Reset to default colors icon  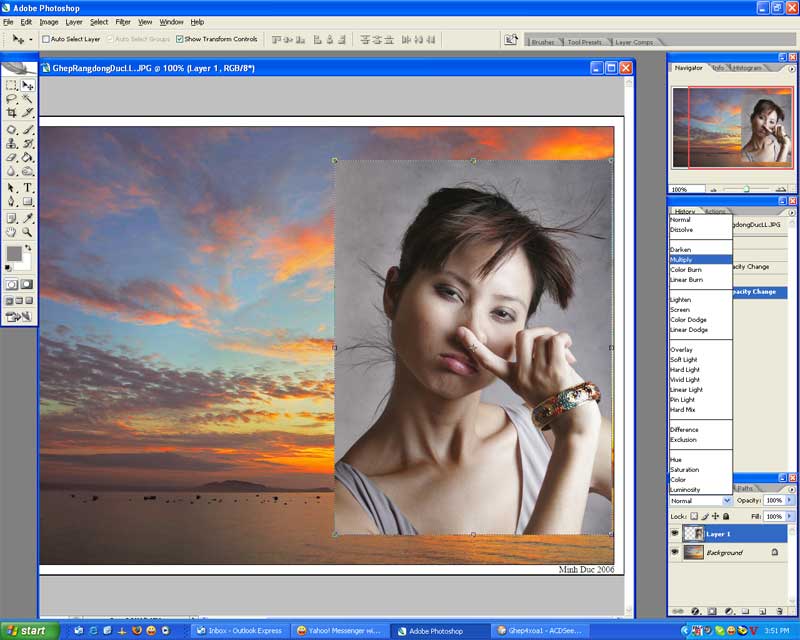[x=8, y=268]
